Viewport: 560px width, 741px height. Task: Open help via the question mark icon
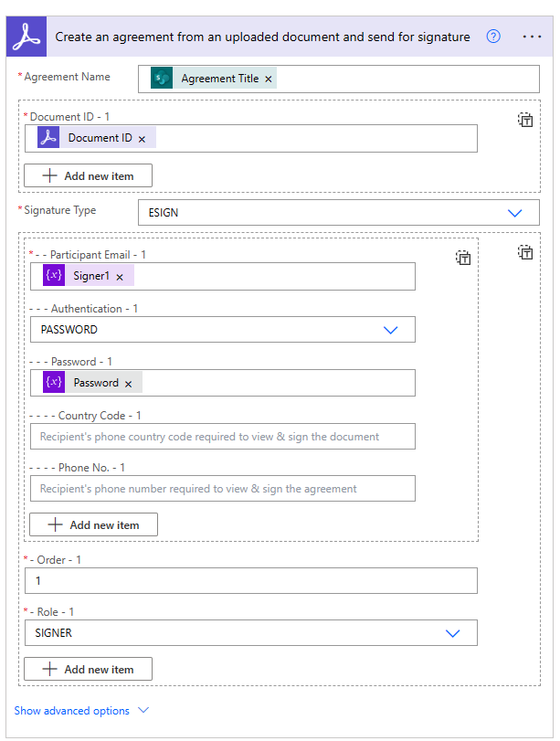click(493, 37)
